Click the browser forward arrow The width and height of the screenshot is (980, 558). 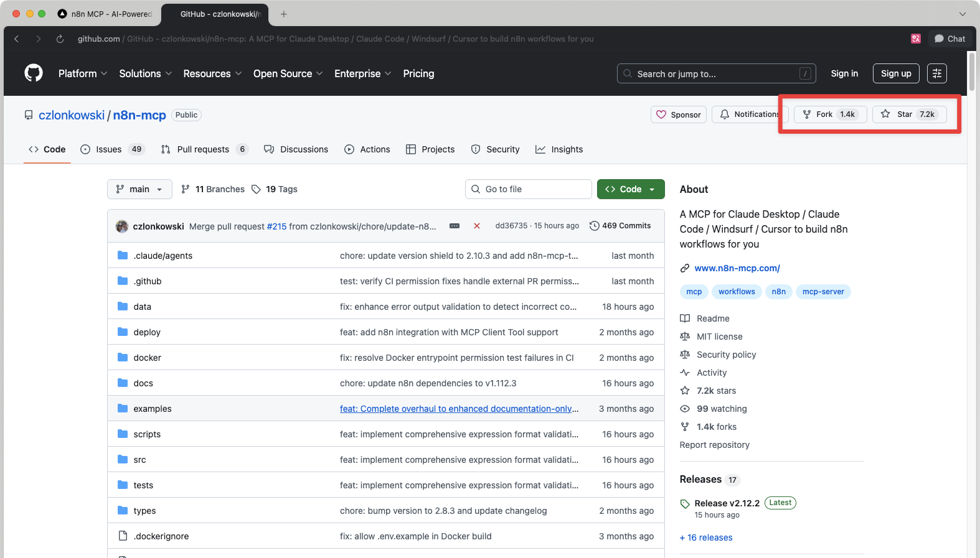[39, 39]
